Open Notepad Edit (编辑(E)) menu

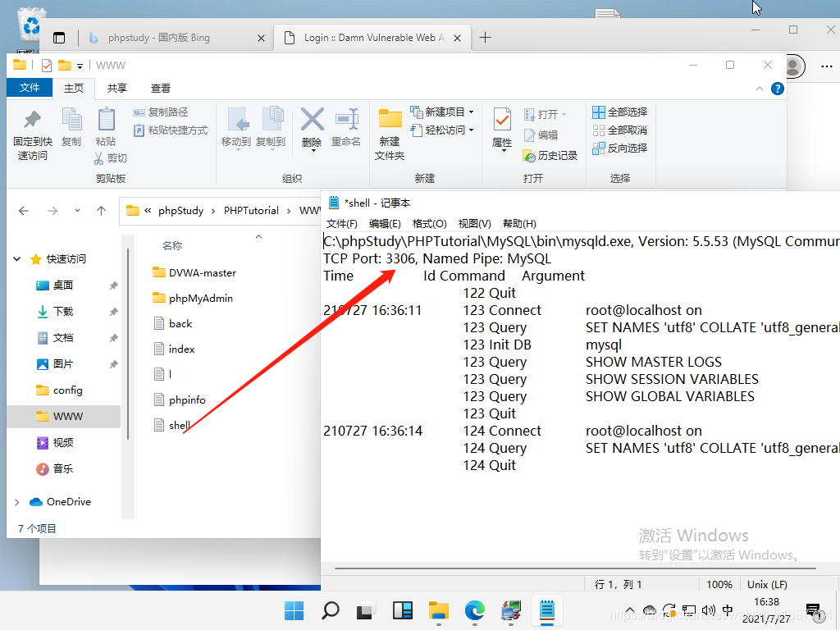coord(385,223)
